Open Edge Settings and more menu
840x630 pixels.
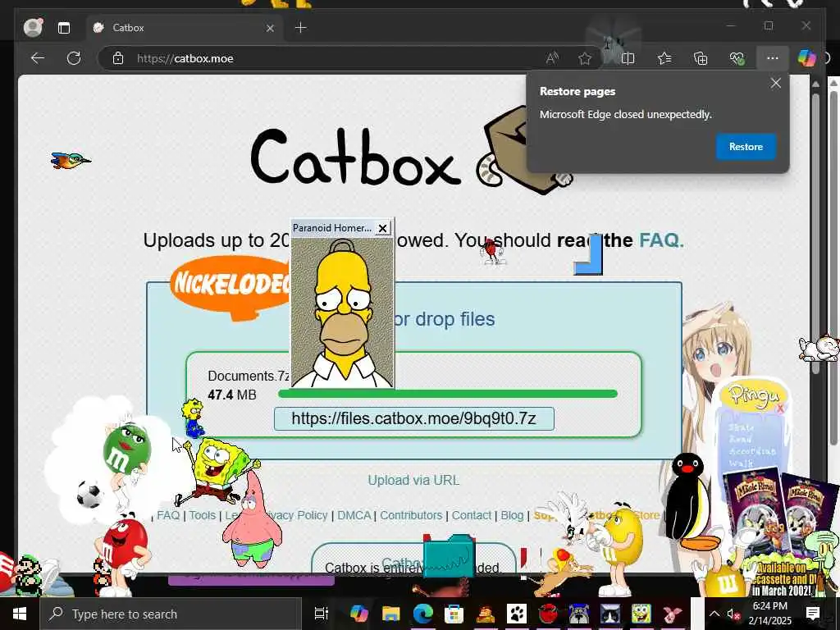(772, 58)
